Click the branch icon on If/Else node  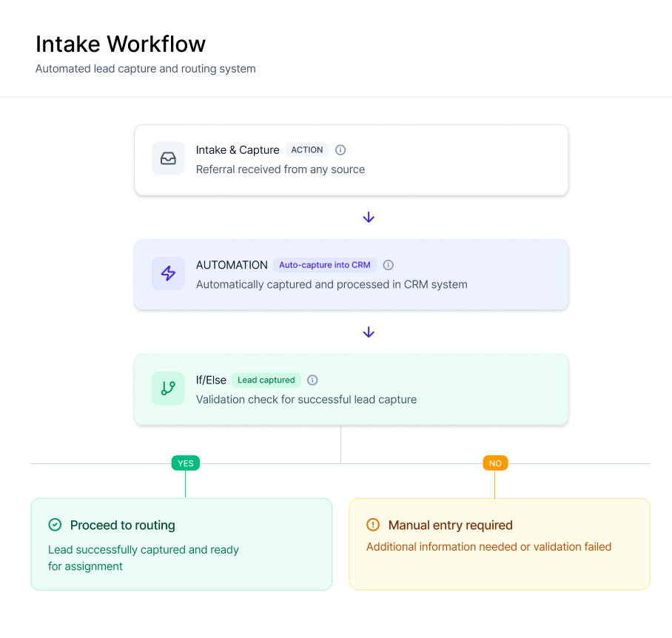pyautogui.click(x=168, y=388)
